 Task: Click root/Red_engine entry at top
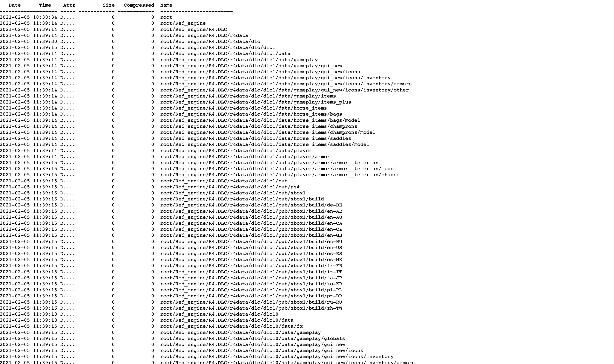coord(183,23)
